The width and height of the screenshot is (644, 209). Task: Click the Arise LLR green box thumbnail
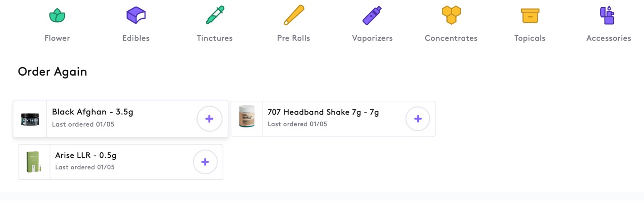[x=34, y=162]
